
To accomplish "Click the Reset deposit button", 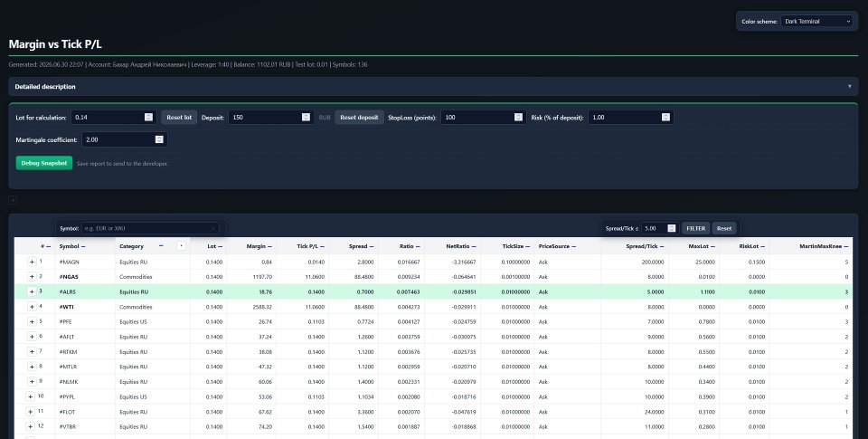I will [359, 118].
